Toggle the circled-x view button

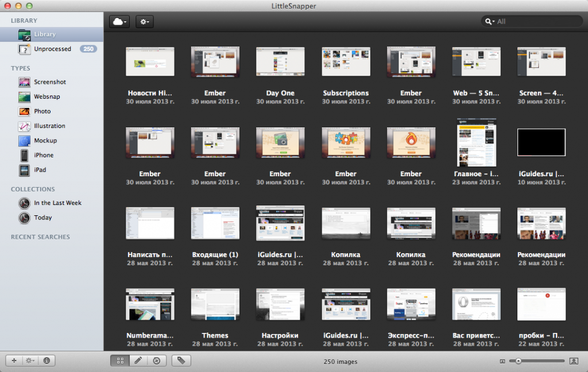coord(156,361)
